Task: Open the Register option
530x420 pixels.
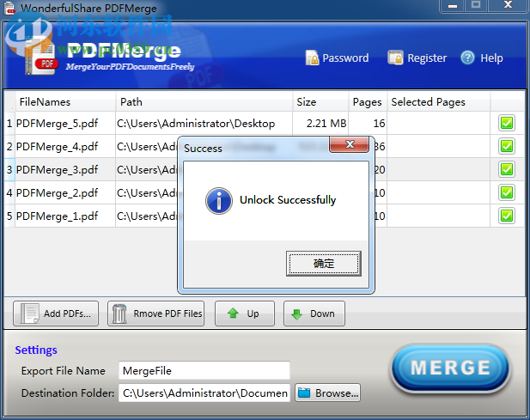Action: coord(417,58)
